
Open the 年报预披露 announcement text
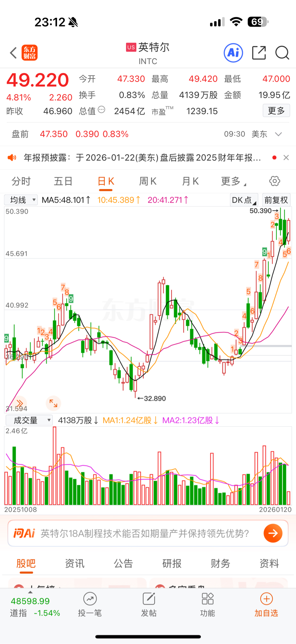142,157
